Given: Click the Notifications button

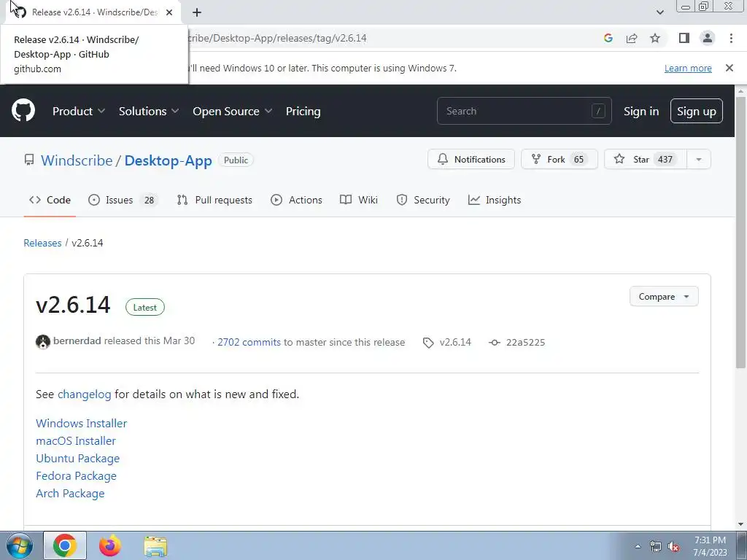Looking at the screenshot, I should click(471, 159).
